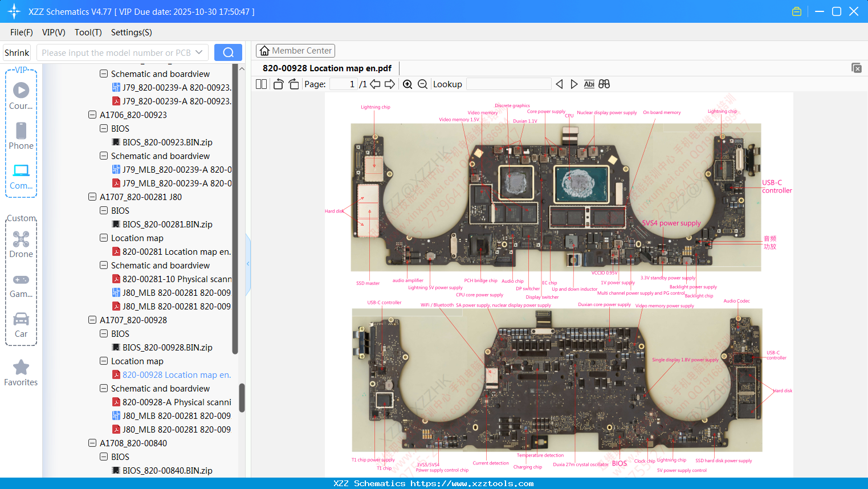Collapse the A1708_820-00840 tree node
Screen dimensions: 868x489
pyautogui.click(x=92, y=443)
